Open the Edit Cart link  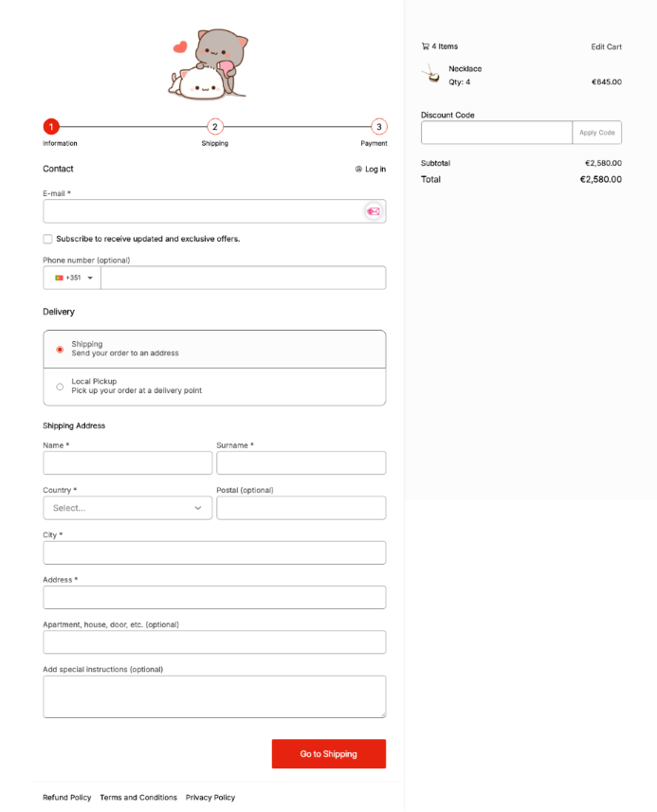(x=606, y=46)
